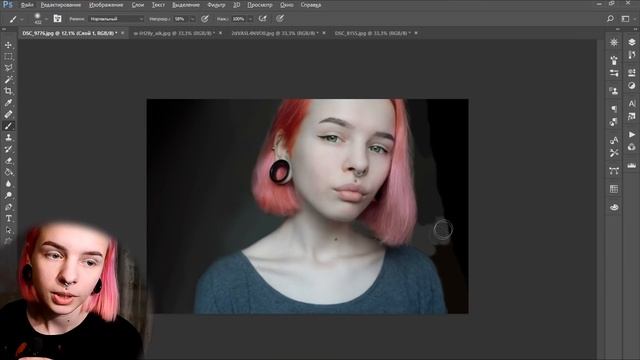Open the Редактирование menu
The width and height of the screenshot is (640, 360).
coord(60,5)
